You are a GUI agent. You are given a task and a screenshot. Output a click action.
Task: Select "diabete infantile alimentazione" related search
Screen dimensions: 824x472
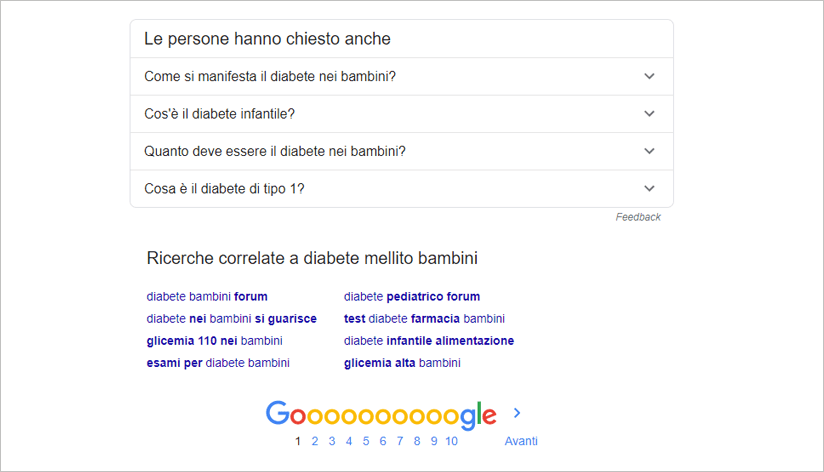pos(429,341)
